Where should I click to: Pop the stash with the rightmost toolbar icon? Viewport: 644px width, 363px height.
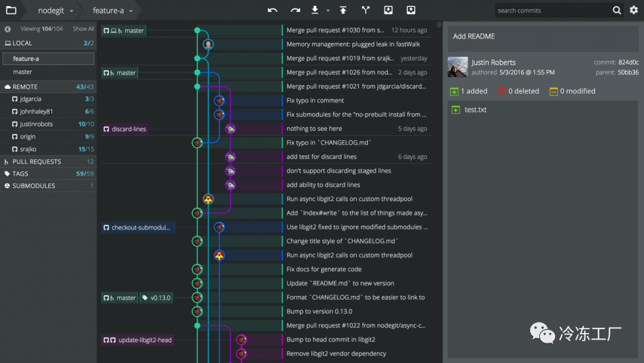pos(411,10)
